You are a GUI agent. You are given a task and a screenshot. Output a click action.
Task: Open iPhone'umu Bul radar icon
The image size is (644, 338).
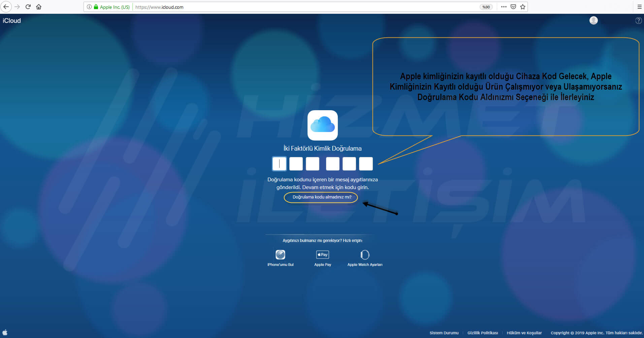(280, 255)
